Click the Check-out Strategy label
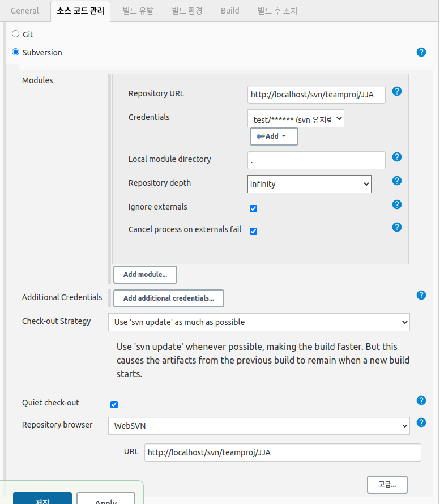The image size is (444, 504). coord(56,321)
